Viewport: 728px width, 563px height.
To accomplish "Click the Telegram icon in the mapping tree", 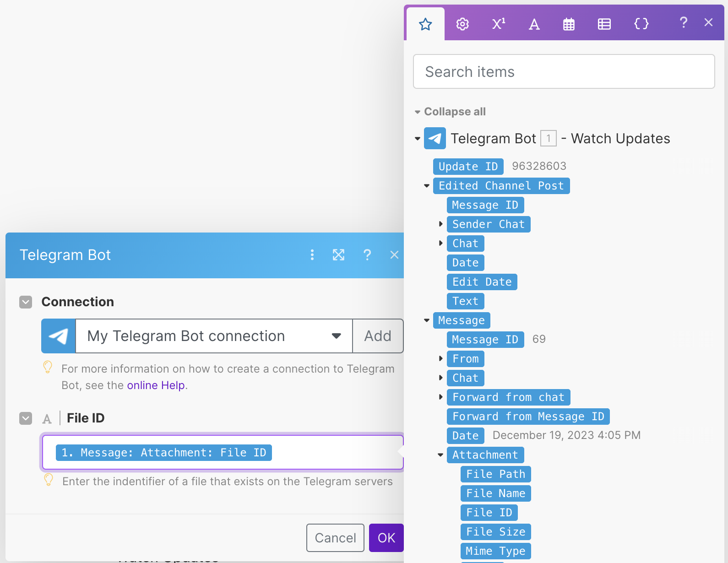I will [x=435, y=138].
